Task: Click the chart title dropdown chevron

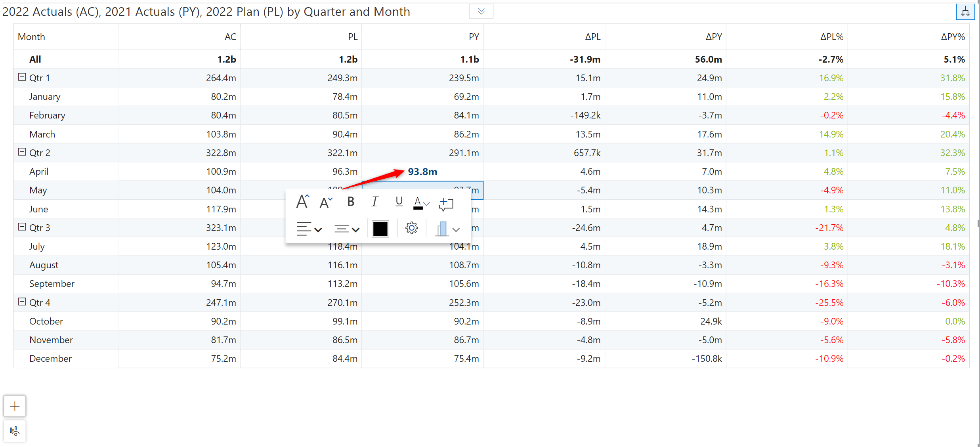Action: coord(481,11)
